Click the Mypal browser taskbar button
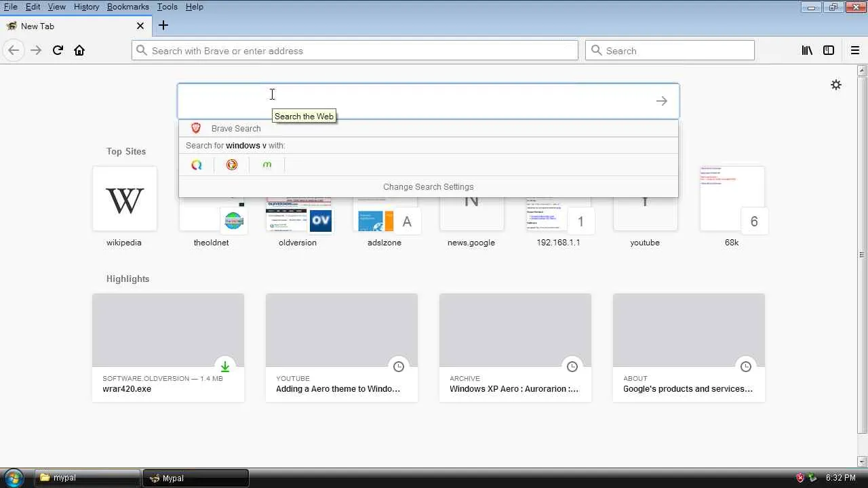This screenshot has width=868, height=488. (196, 478)
